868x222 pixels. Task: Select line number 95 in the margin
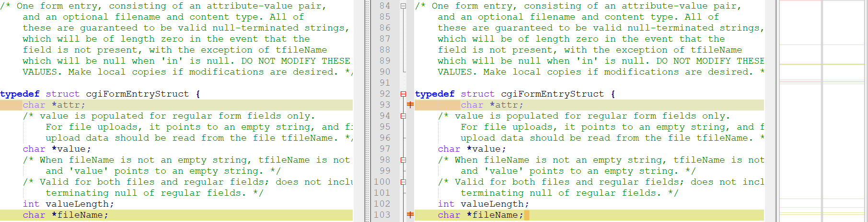click(385, 127)
